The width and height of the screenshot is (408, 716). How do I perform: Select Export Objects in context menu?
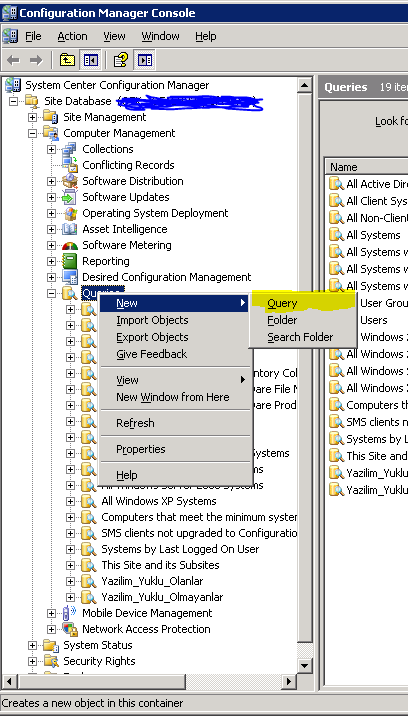[x=175, y=337]
